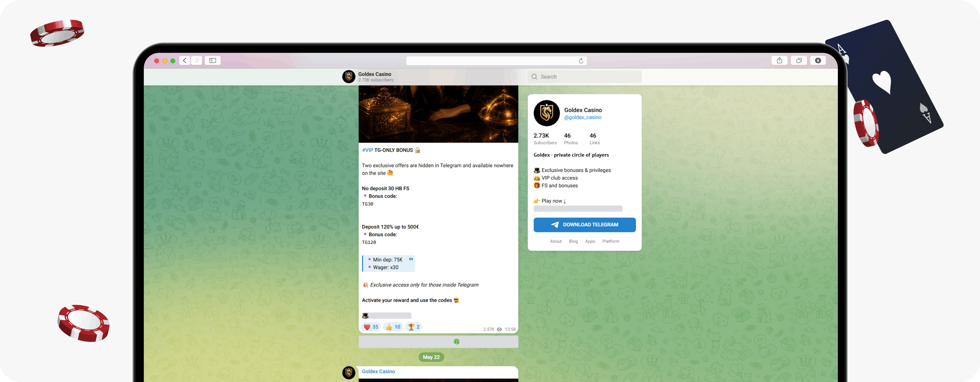Image resolution: width=980 pixels, height=382 pixels.
Task: Click the 46 Links counter
Action: pos(595,139)
